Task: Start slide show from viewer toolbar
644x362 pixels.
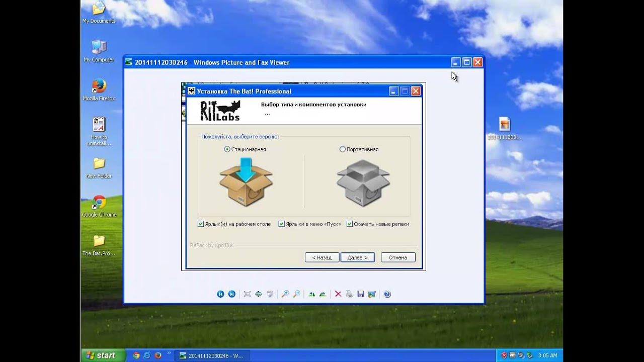Action: [270, 294]
